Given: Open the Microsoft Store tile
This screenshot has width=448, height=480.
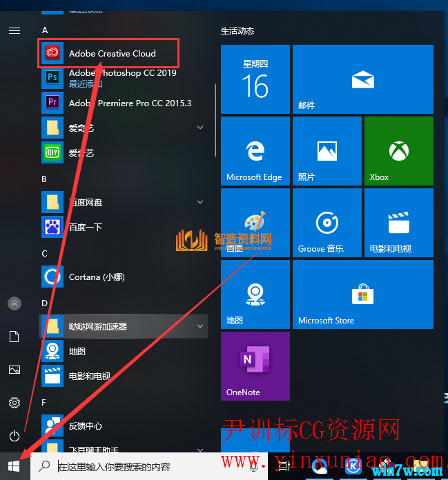Looking at the screenshot, I should (363, 294).
